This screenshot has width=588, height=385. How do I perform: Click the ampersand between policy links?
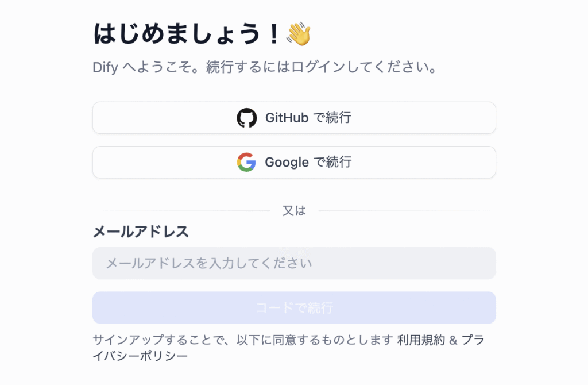453,340
